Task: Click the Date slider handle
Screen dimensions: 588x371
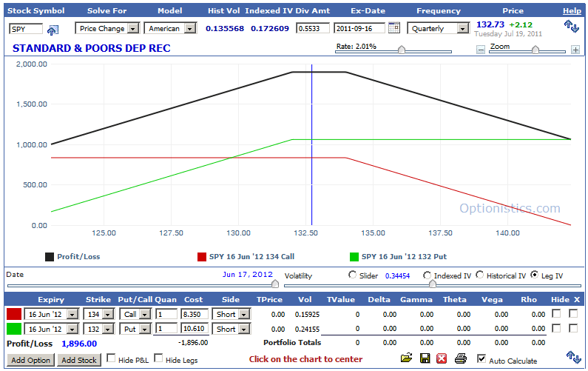Action: 275,284
